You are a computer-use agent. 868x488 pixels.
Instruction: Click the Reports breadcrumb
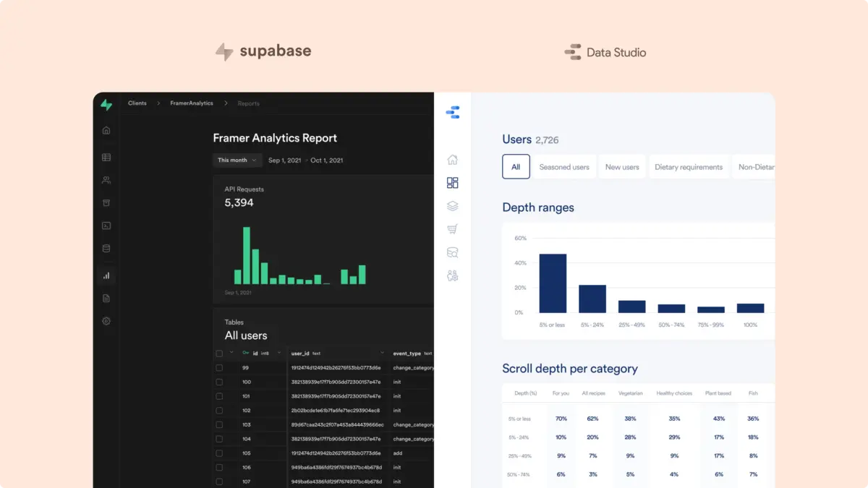click(248, 103)
